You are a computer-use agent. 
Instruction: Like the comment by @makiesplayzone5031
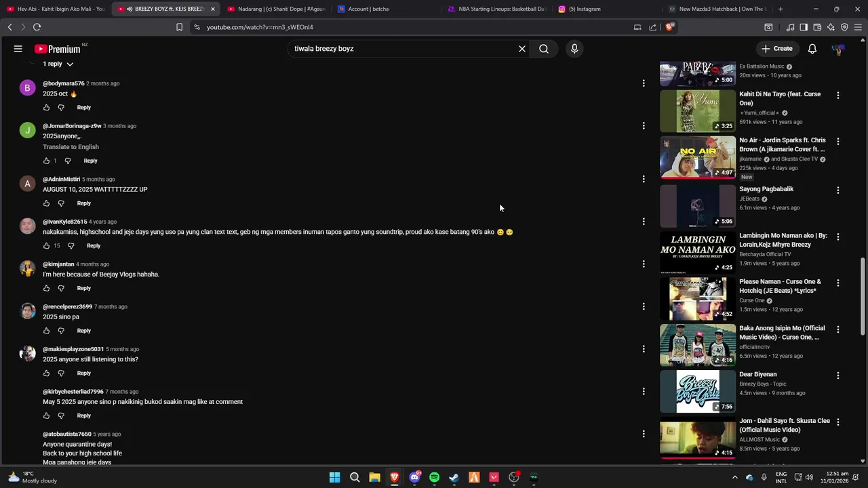(x=46, y=373)
